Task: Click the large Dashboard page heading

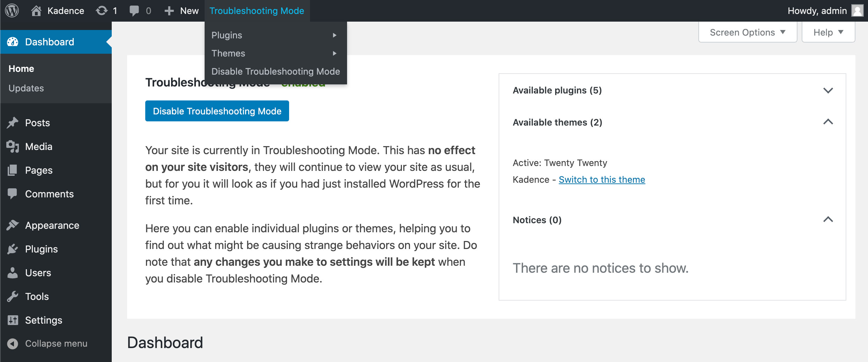Action: 165,342
